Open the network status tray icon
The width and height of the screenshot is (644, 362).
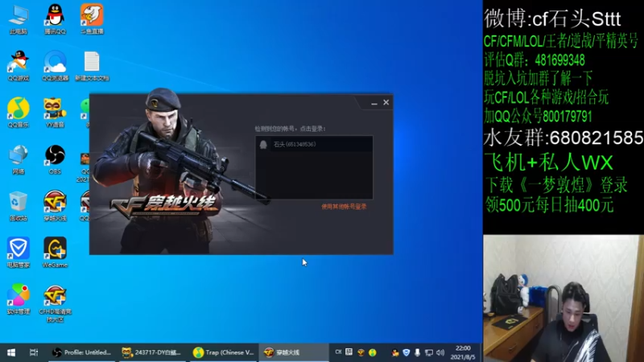[x=429, y=352]
